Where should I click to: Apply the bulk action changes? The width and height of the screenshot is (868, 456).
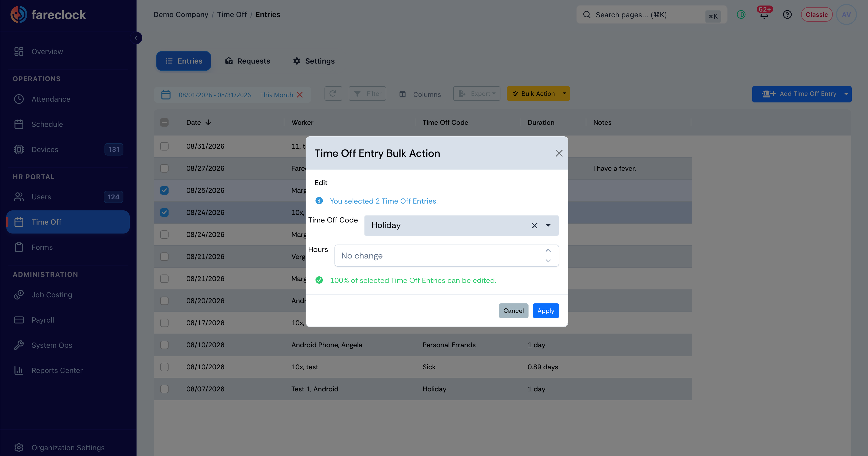pyautogui.click(x=546, y=311)
